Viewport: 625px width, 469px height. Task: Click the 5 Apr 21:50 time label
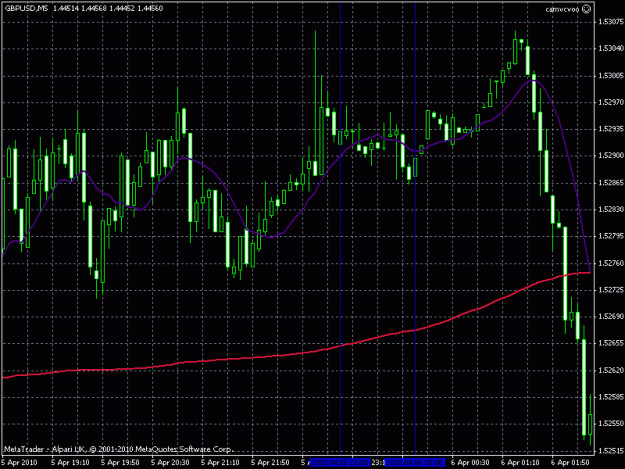pos(270,463)
